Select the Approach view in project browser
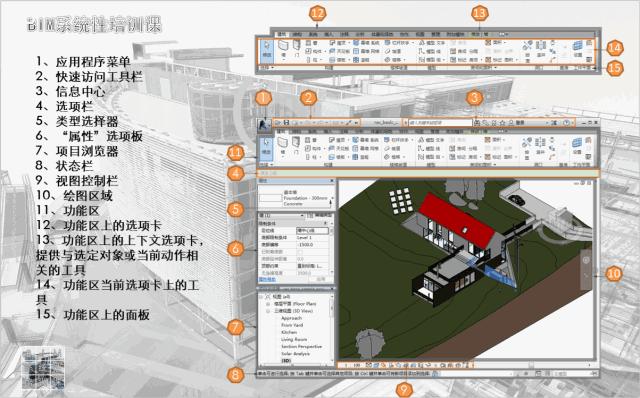Viewport: 640px width, 398px height. pyautogui.click(x=291, y=318)
